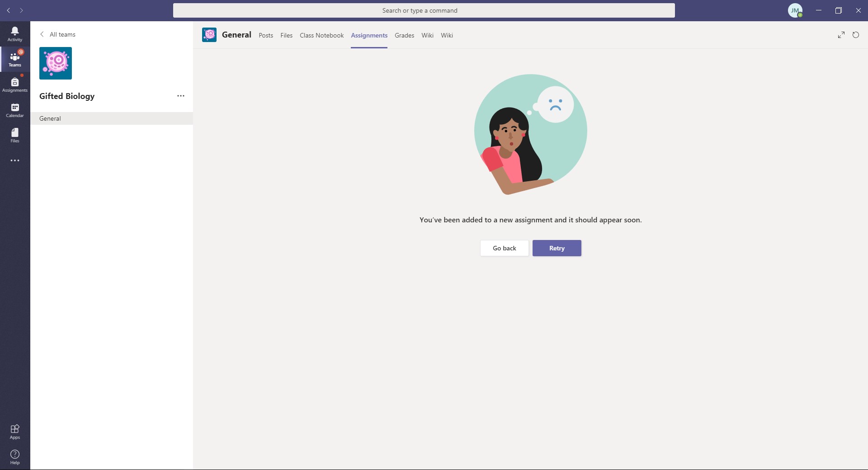Click the General channel title in header
Image resolution: width=868 pixels, height=470 pixels.
pos(236,35)
